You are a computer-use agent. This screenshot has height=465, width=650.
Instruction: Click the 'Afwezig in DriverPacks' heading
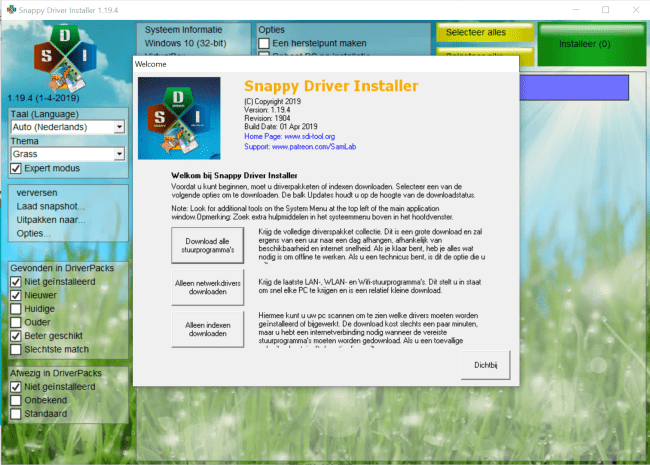coord(56,373)
